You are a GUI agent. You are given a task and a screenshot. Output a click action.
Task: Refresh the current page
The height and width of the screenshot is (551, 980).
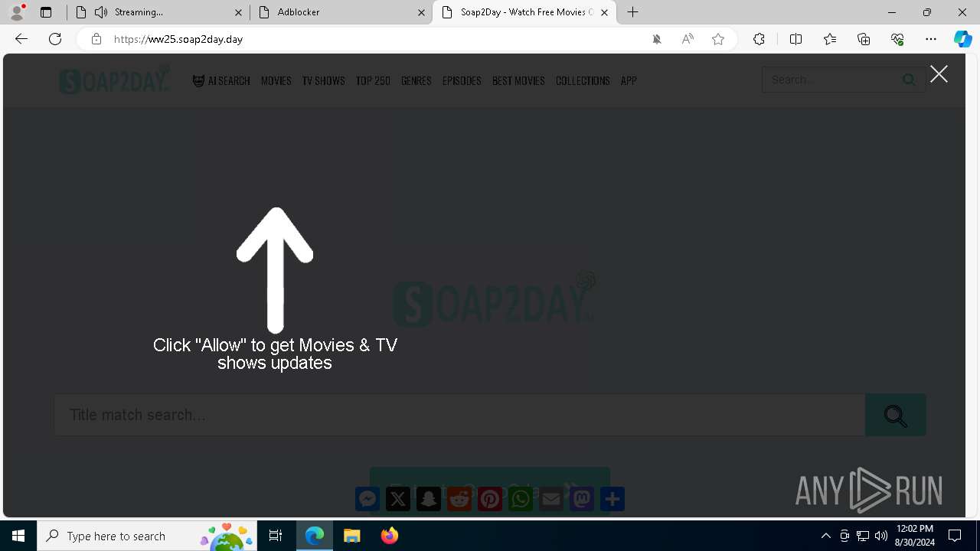coord(55,39)
